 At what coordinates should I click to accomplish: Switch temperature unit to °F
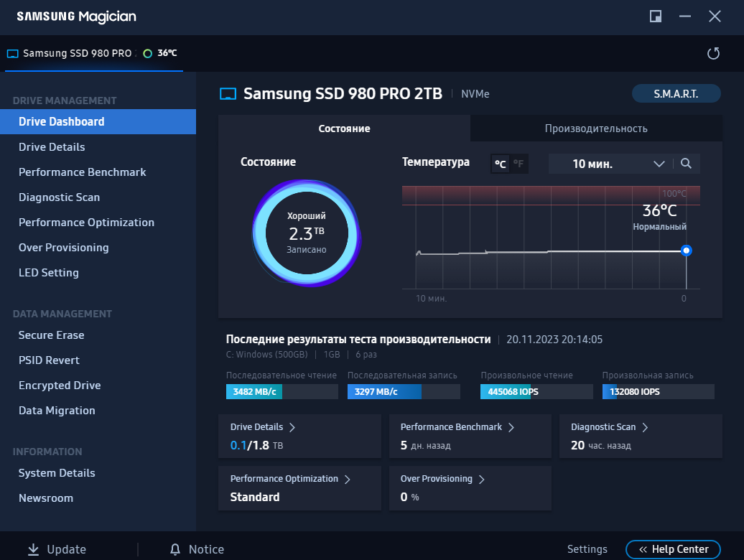[x=519, y=164]
